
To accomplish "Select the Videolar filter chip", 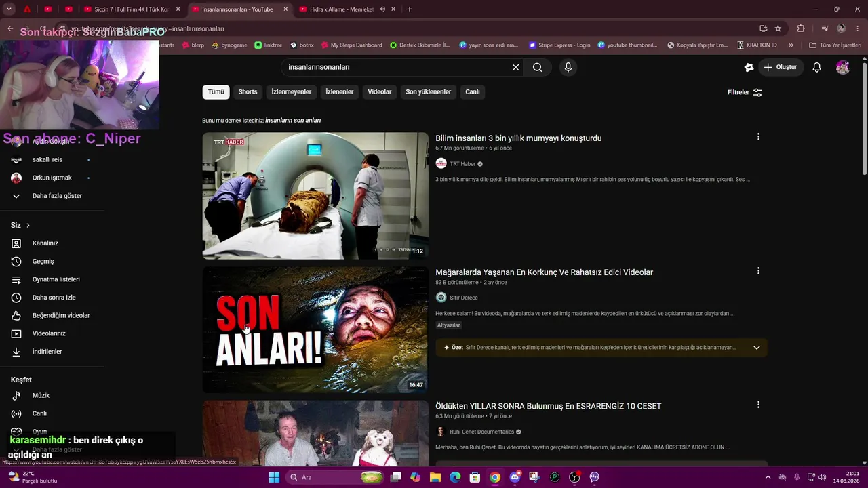I will point(380,92).
